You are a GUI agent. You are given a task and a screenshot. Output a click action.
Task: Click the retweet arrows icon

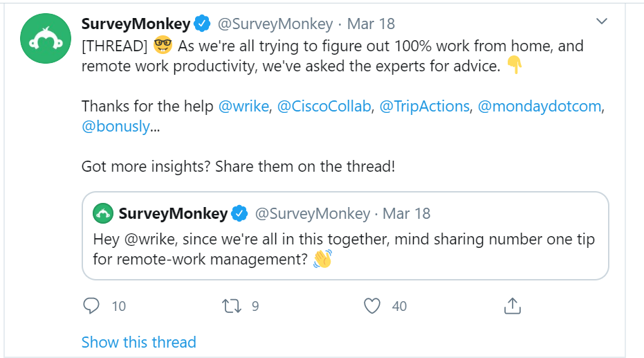click(x=232, y=306)
